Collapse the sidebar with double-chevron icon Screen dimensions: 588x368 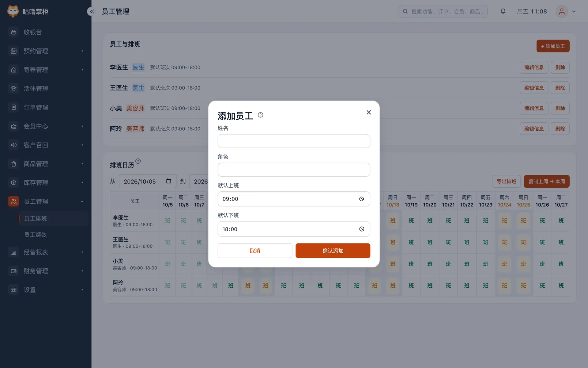(x=92, y=11)
